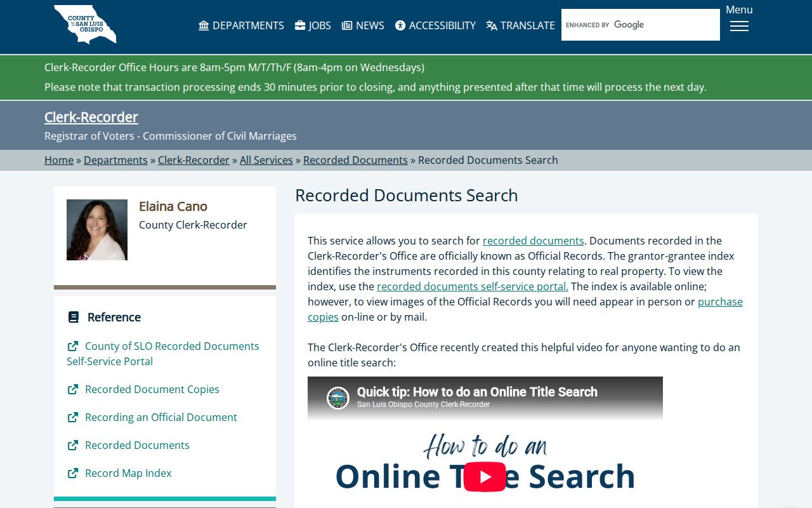
Task: Open the Jobs menu item
Action: click(313, 25)
